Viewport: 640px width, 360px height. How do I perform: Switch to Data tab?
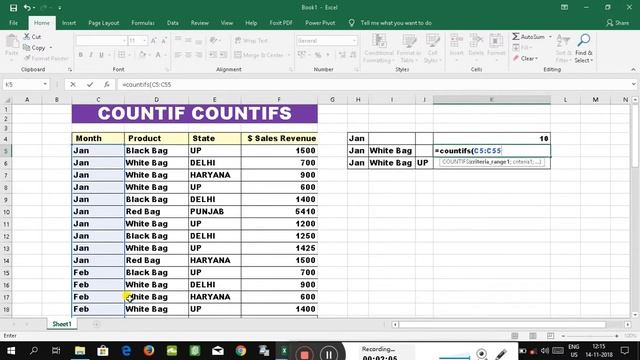pyautogui.click(x=173, y=23)
